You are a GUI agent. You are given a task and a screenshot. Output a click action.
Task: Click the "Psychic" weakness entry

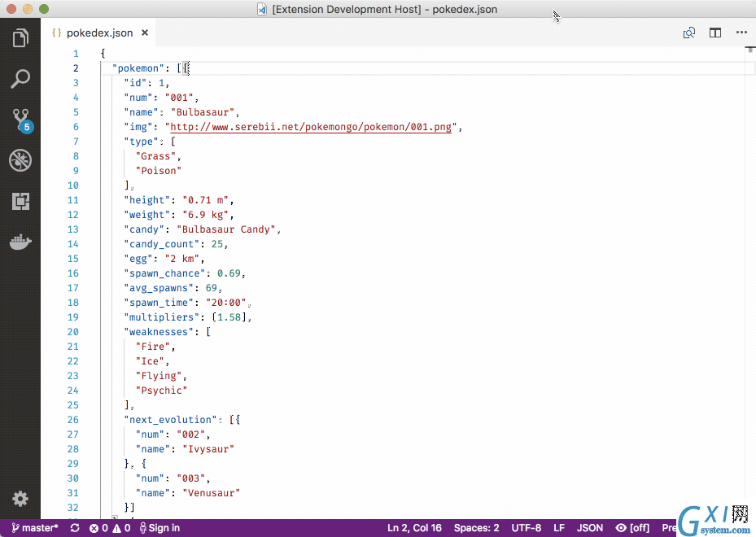(161, 391)
